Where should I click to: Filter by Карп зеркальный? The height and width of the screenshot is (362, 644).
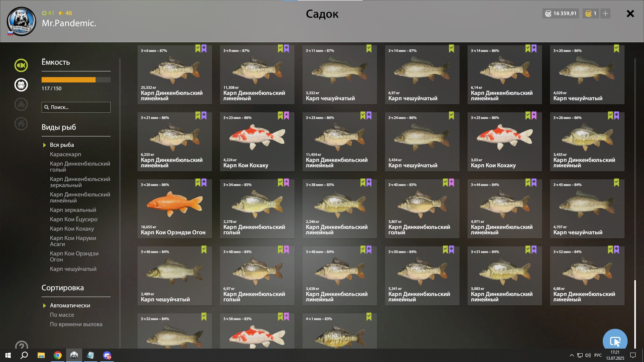(x=73, y=210)
